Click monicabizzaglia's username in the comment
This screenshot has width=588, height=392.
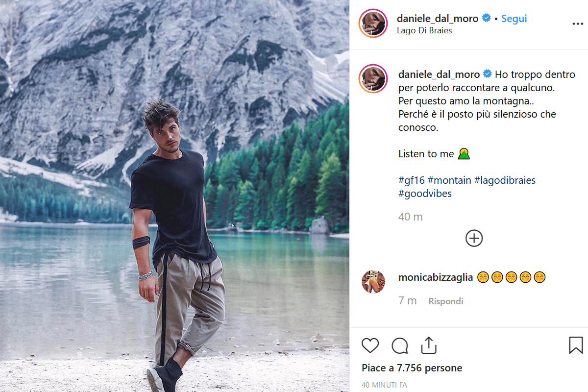[x=435, y=277]
